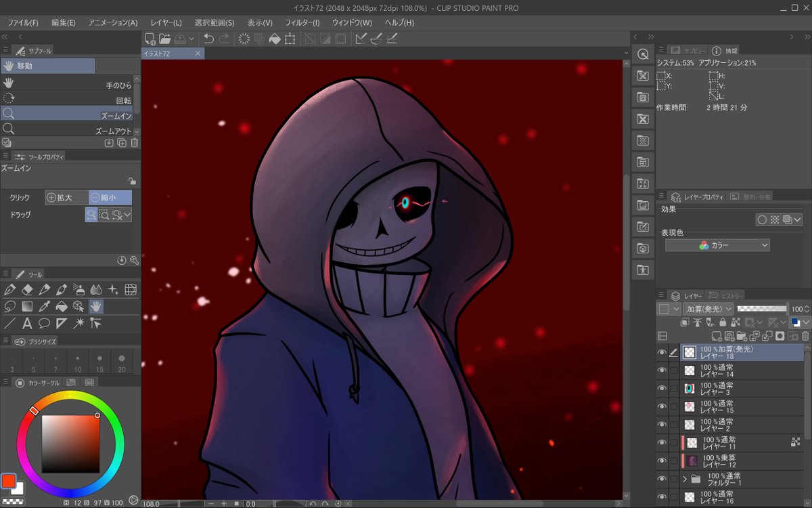Select the Operation (object) cube tool
Screen dimensions: 812x508
point(79,307)
